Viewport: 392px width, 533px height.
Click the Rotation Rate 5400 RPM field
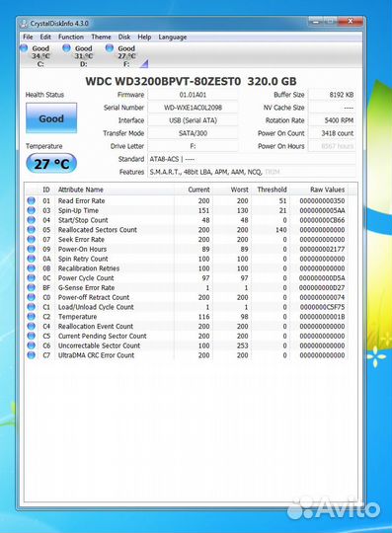[x=332, y=120]
